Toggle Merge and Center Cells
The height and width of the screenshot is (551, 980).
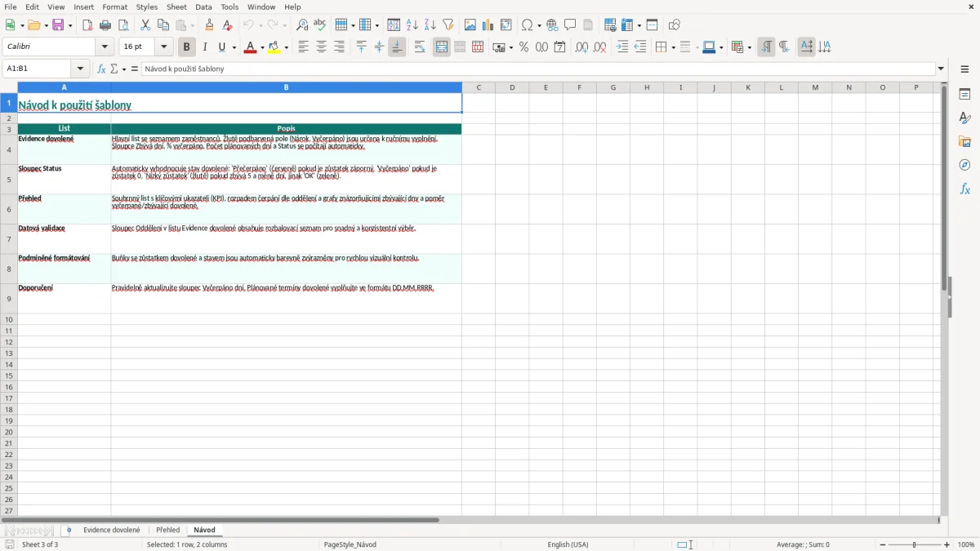pyautogui.click(x=442, y=47)
